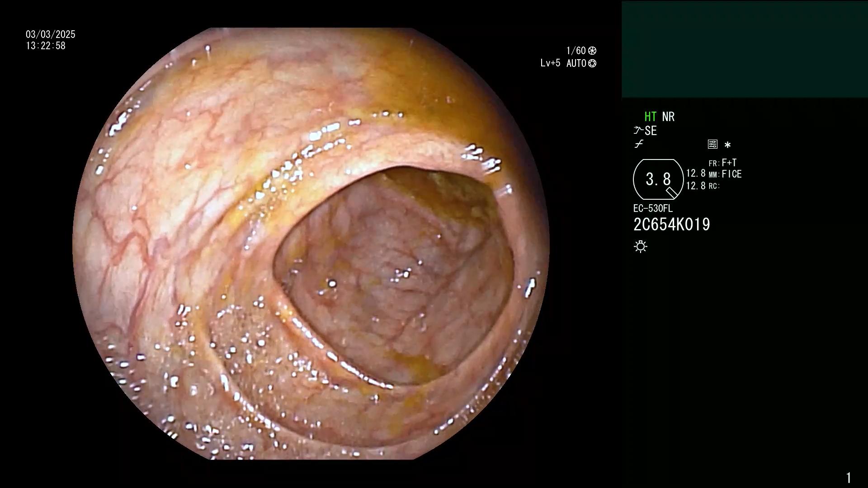Click the shutter speed fan icon

pyautogui.click(x=592, y=51)
